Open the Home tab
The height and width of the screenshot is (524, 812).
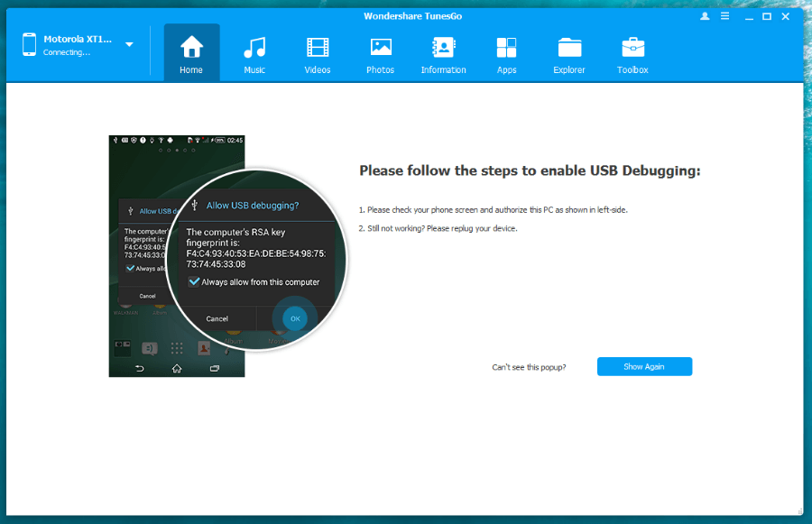pyautogui.click(x=191, y=53)
